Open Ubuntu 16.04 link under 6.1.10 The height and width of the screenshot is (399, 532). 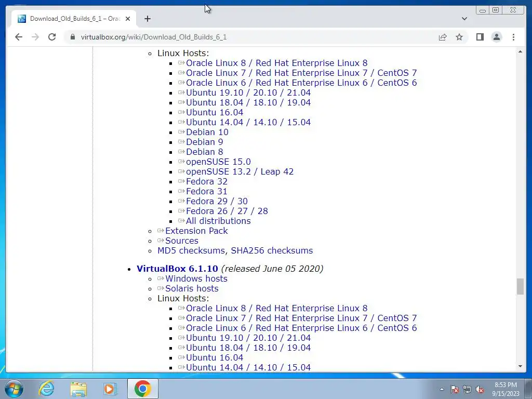tap(215, 357)
